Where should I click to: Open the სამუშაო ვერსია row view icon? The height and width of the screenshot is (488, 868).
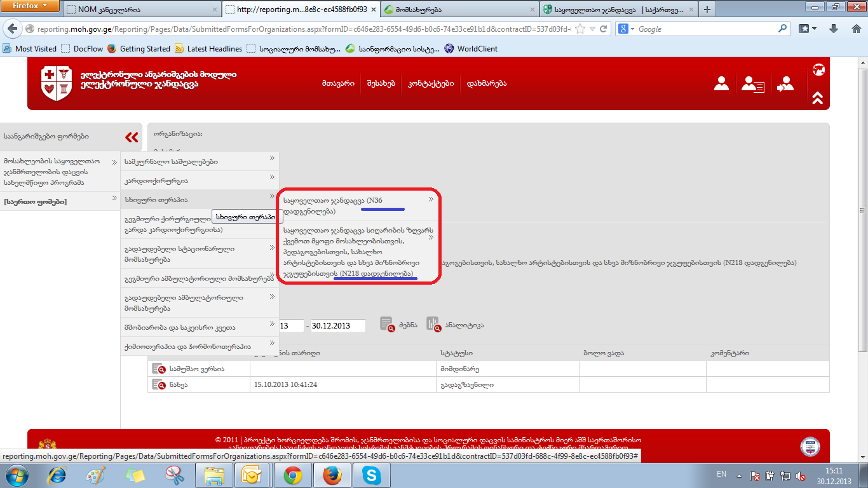[158, 369]
